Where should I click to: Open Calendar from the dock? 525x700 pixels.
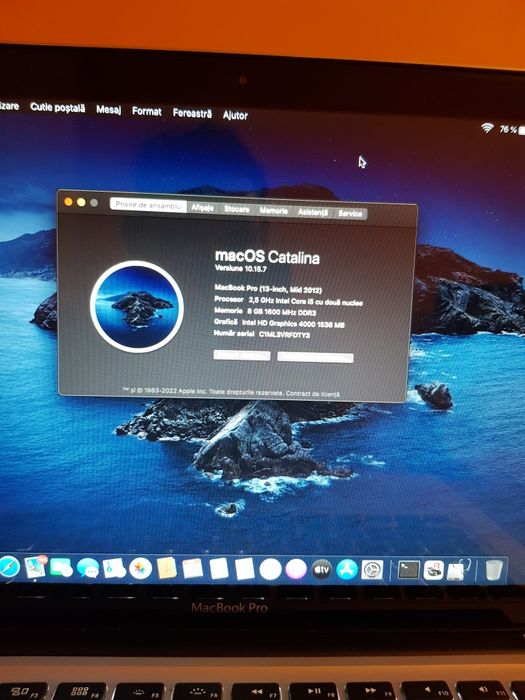coord(192,569)
